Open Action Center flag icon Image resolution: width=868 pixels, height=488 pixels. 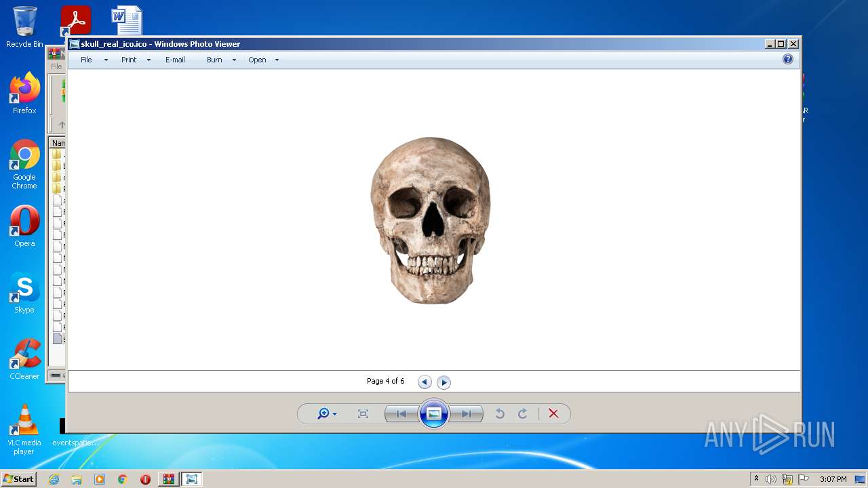pos(803,479)
